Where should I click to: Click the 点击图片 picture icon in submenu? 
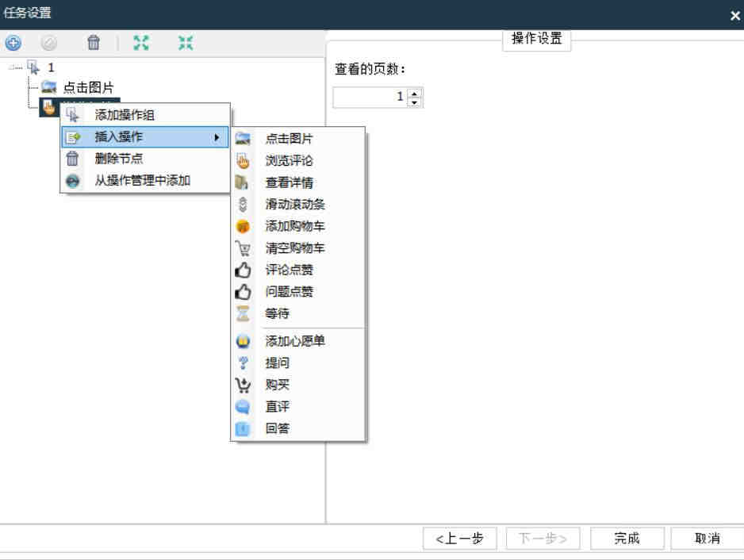[x=243, y=139]
